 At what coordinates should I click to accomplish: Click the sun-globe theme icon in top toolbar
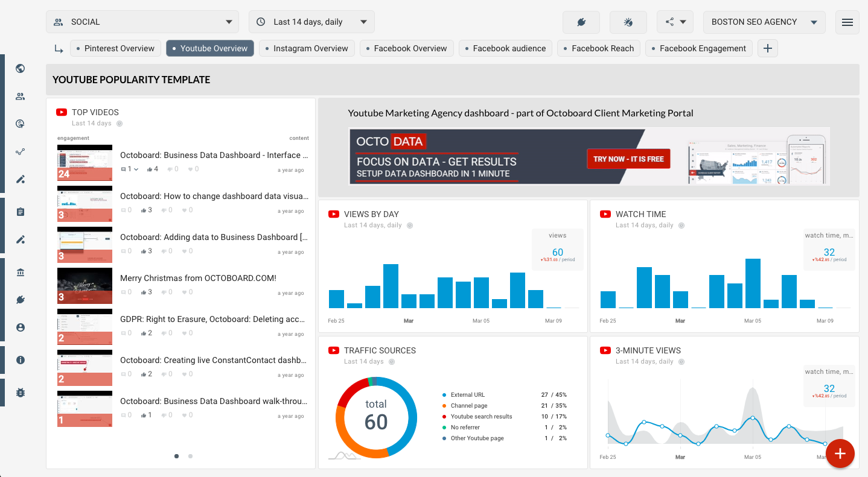(x=628, y=22)
